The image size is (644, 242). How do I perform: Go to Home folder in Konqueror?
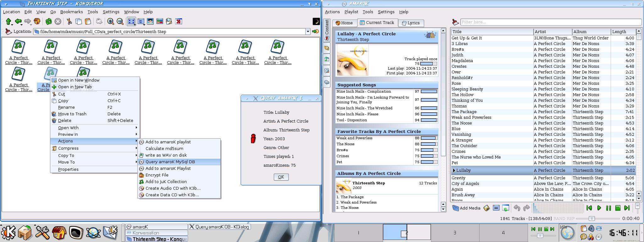point(37,21)
